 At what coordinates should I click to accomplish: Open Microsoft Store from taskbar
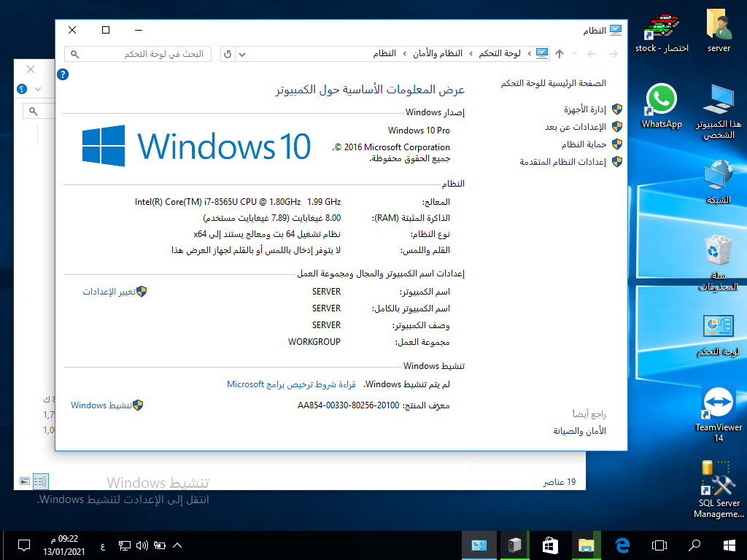(550, 545)
